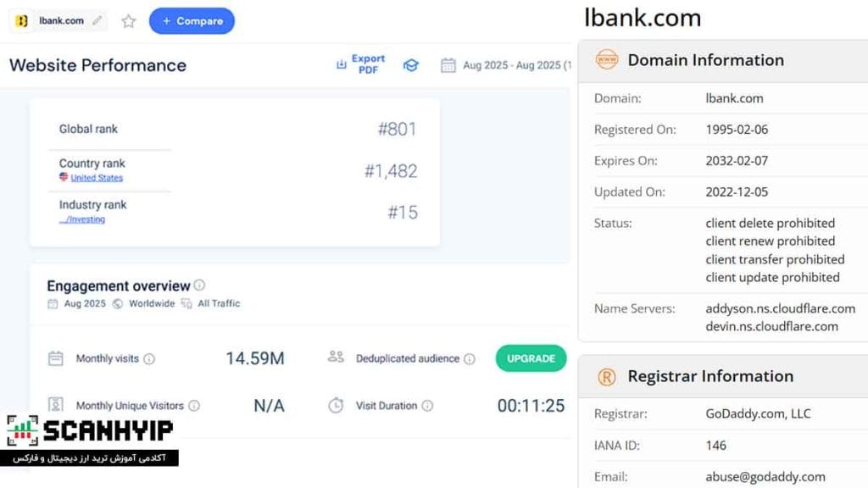Export the report as PDF
Screen dimensions: 868x488
(361, 64)
